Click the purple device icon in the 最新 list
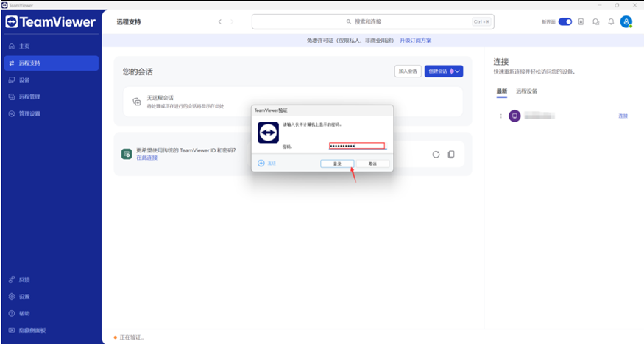The image size is (644, 344). point(514,116)
